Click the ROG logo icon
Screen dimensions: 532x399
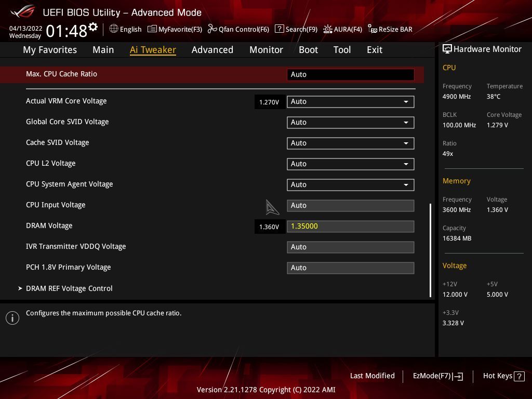click(23, 11)
